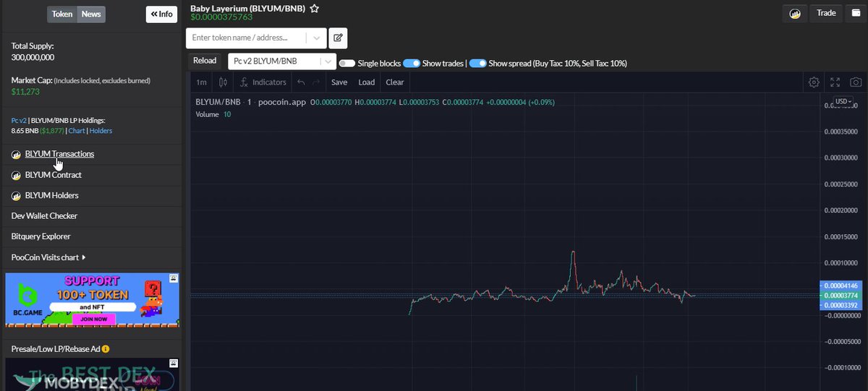This screenshot has height=391, width=868.
Task: Take a chart snapshot with the camera icon
Action: coord(856,82)
